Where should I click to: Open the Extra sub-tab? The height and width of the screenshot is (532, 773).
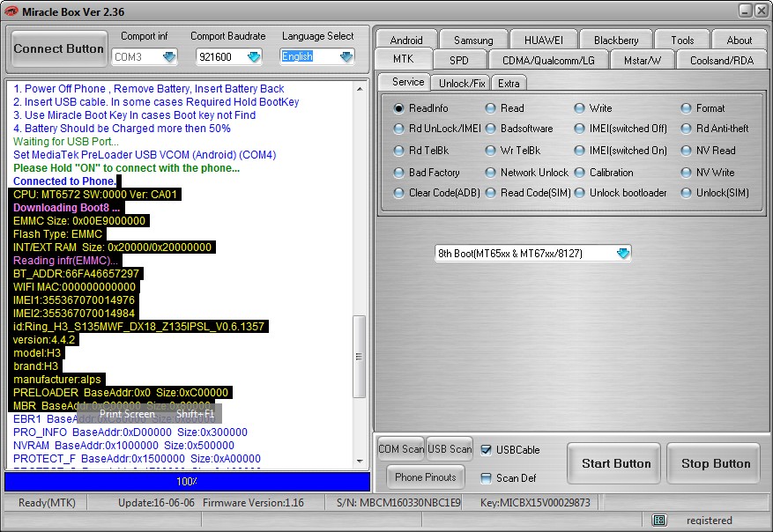[x=509, y=84]
